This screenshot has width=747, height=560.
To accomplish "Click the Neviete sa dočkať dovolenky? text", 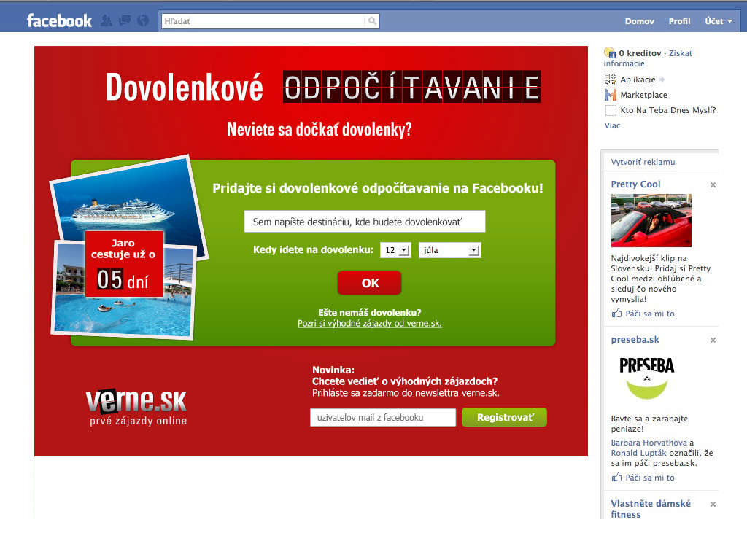I will click(320, 129).
